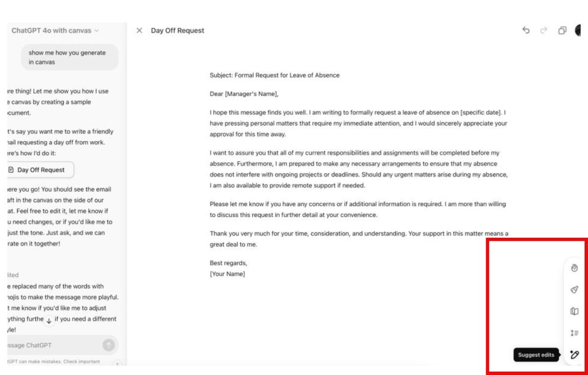This screenshot has height=375, width=588.
Task: Copy the canvas document content
Action: coord(562,30)
